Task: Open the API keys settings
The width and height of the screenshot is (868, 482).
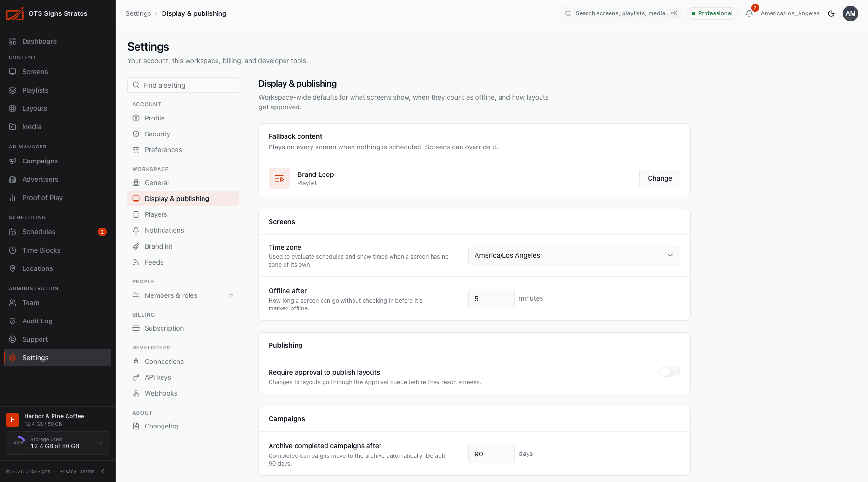Action: point(183,377)
